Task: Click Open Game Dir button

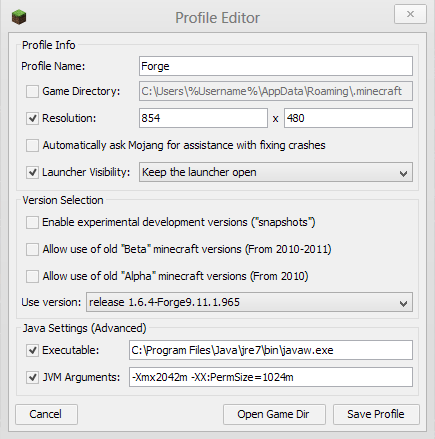Action: pyautogui.click(x=274, y=414)
